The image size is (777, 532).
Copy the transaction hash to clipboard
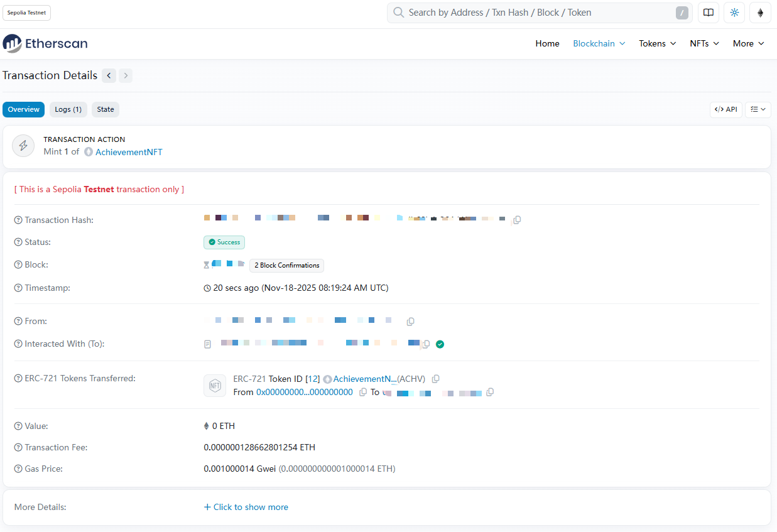coord(517,220)
